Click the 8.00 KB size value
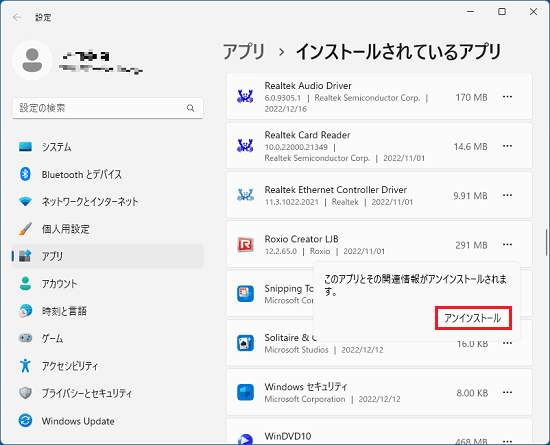This screenshot has height=445, width=550. 472,393
